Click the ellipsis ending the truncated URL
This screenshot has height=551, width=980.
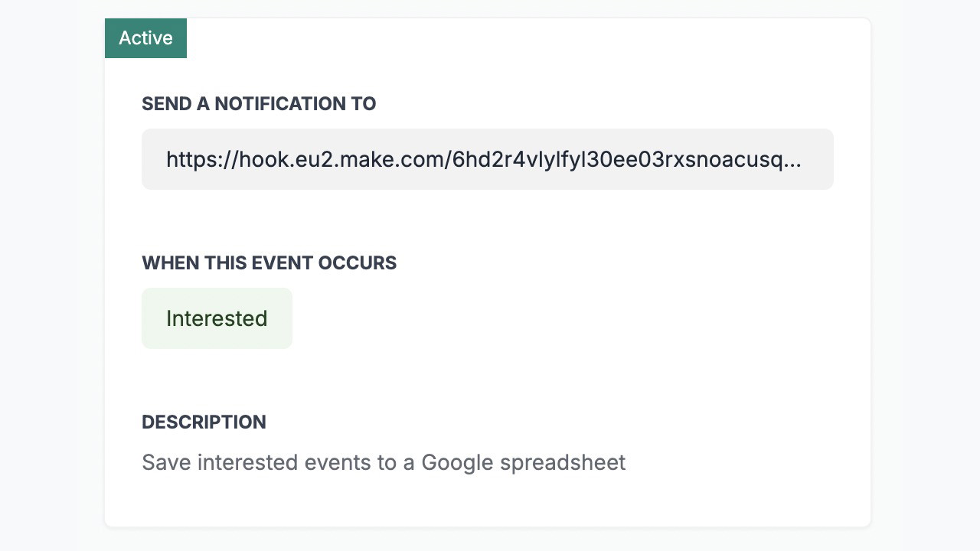792,159
